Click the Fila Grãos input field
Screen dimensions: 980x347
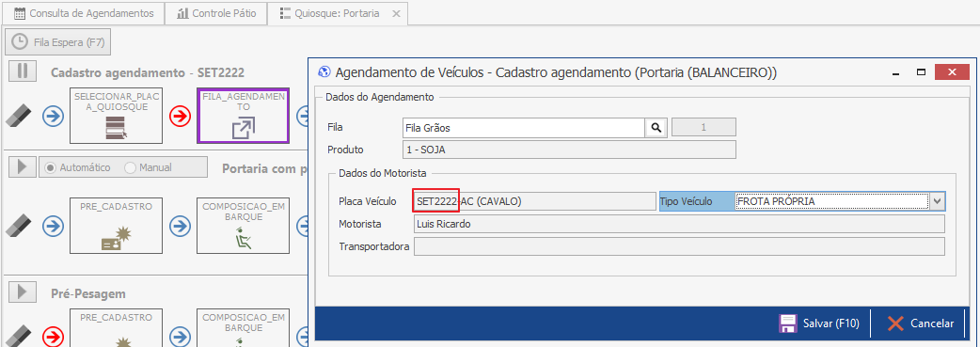[524, 128]
